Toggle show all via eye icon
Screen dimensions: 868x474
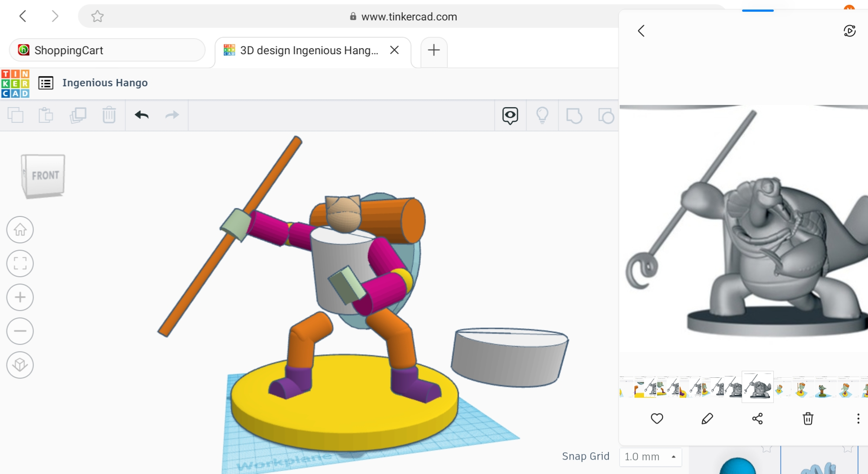pos(510,115)
